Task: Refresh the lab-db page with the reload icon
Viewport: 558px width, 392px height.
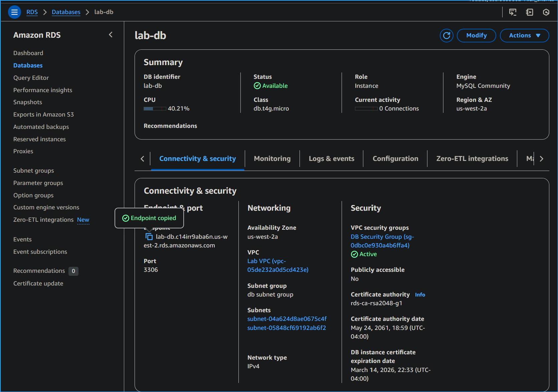Action: [x=446, y=35]
